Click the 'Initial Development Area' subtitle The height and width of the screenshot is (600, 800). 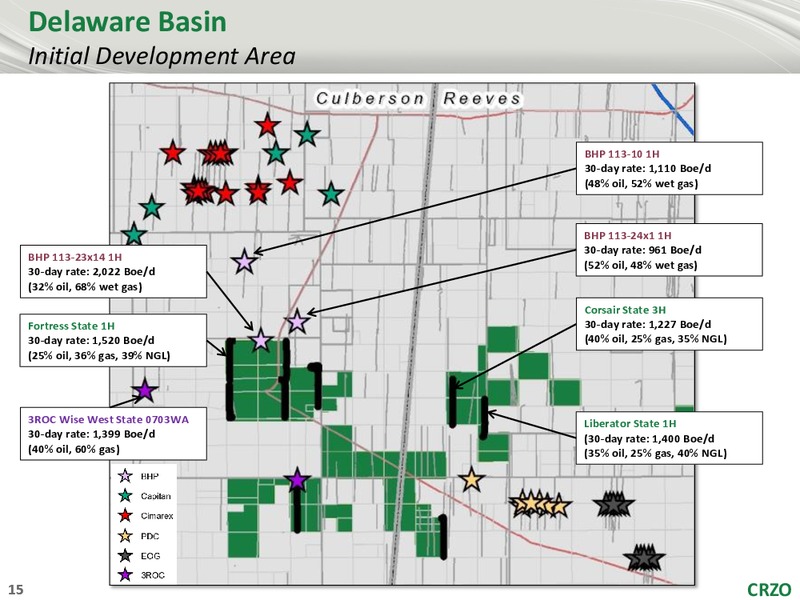point(162,56)
